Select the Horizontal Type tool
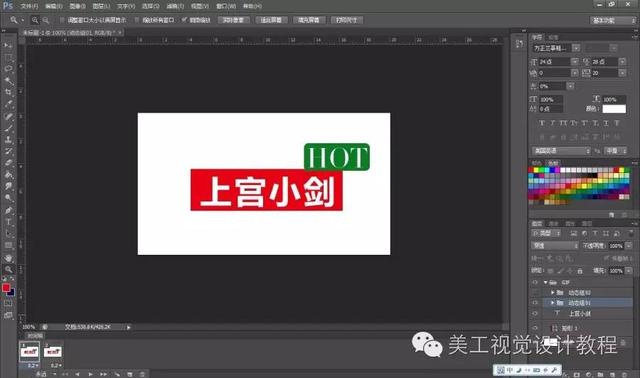The width and height of the screenshot is (640, 378). tap(8, 222)
